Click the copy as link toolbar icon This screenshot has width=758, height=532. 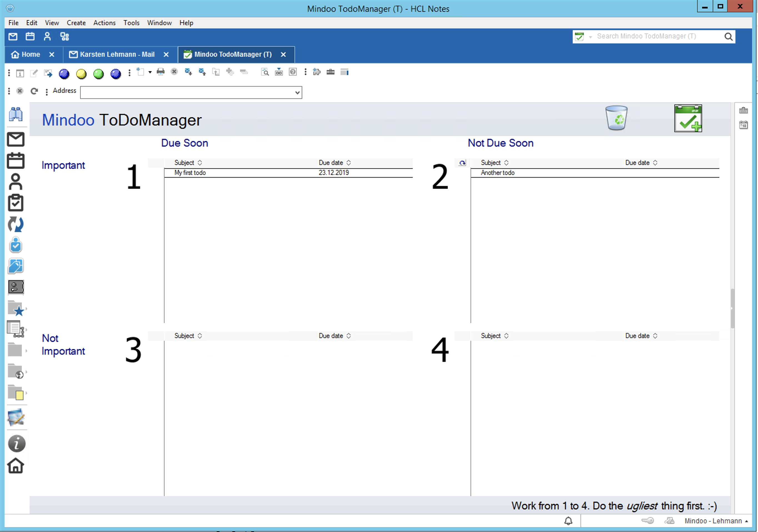coord(279,72)
